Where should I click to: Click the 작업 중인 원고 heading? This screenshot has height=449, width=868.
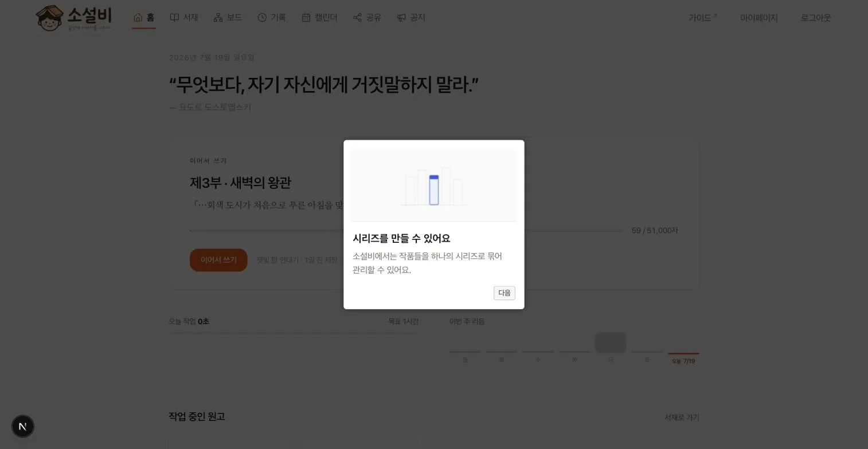[x=197, y=416]
